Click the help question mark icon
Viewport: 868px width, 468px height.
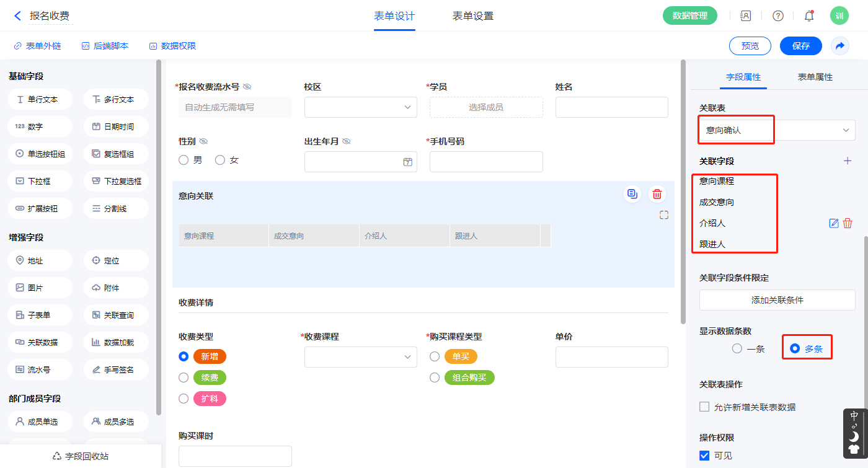[777, 16]
